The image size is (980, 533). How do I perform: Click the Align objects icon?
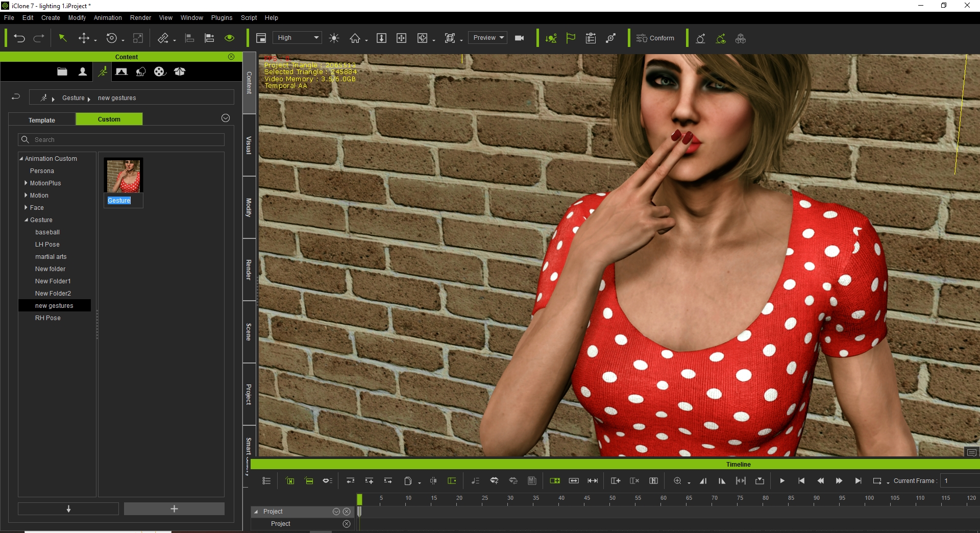[189, 38]
